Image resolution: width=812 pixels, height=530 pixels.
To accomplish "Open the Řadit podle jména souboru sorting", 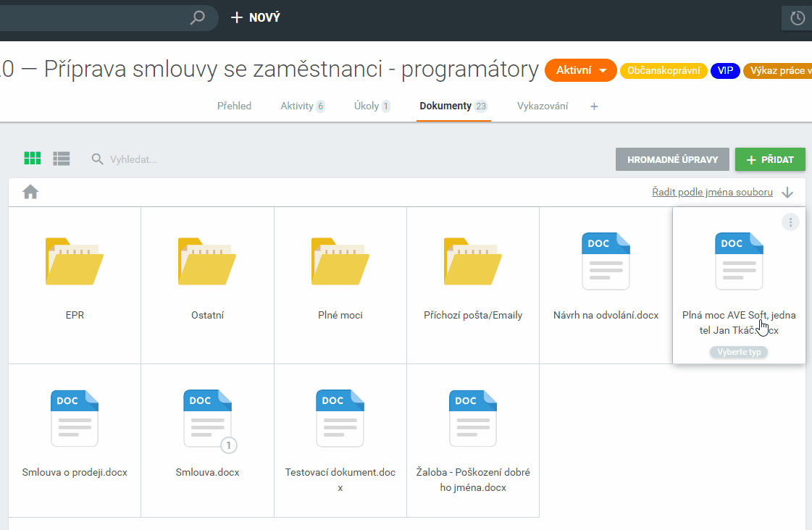I will (712, 193).
